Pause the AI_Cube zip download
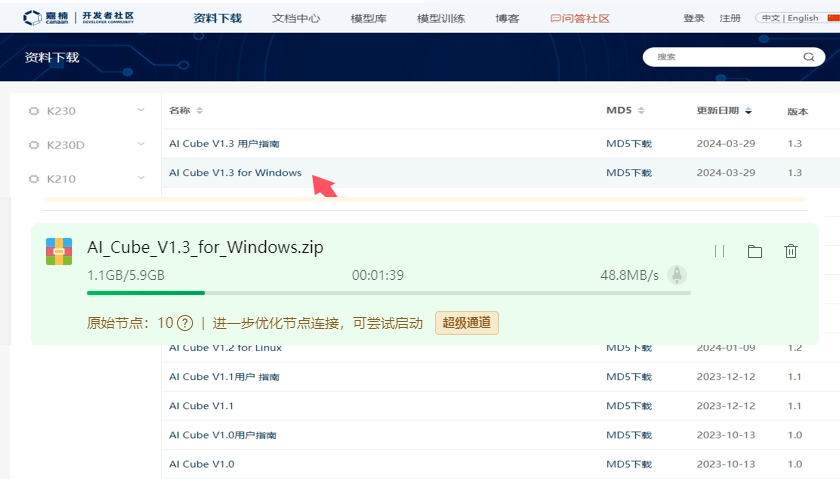The height and width of the screenshot is (479, 840). [x=719, y=252]
